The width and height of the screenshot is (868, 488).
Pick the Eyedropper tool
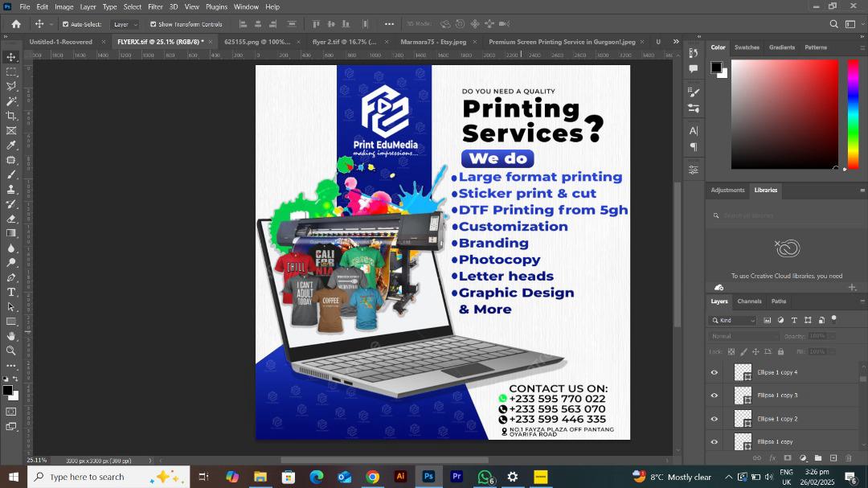tap(11, 146)
